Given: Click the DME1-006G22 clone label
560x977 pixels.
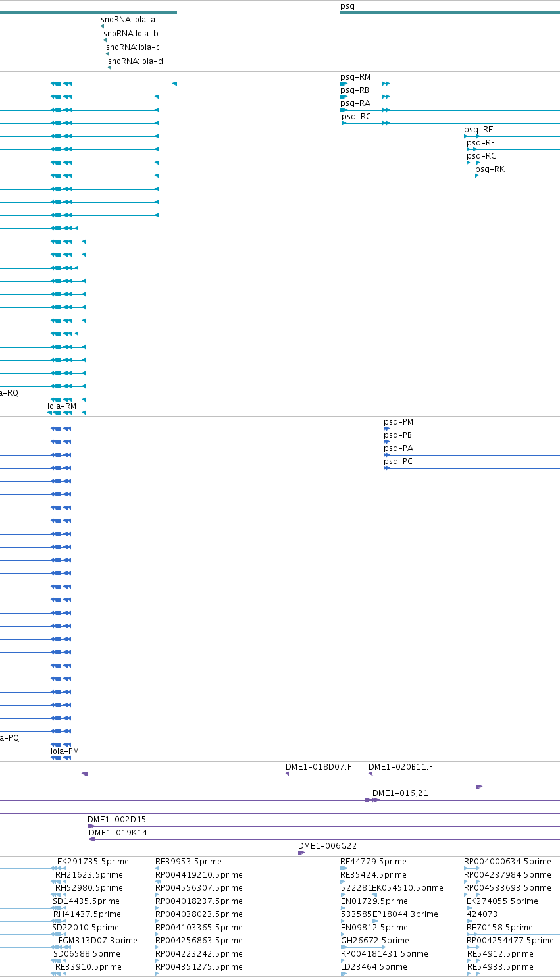Looking at the screenshot, I should [x=328, y=846].
